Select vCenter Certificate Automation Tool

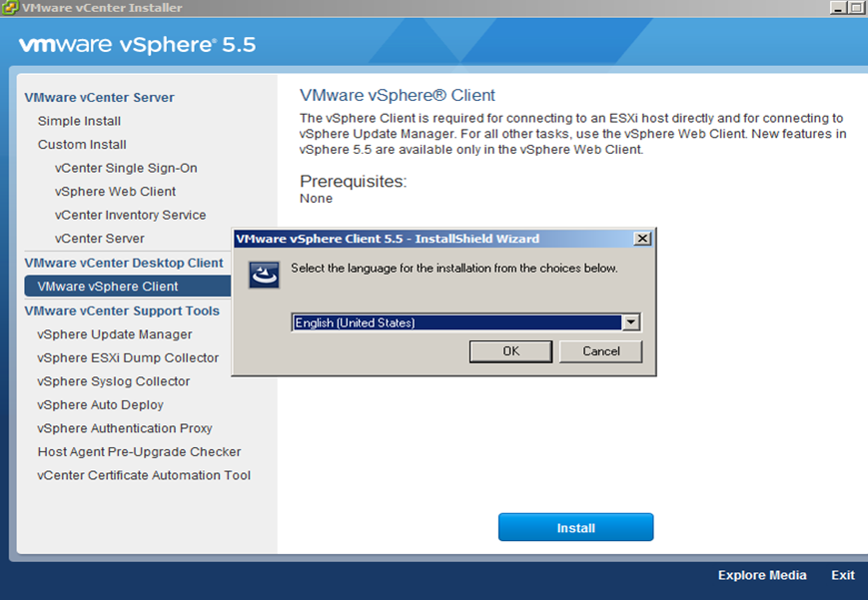point(144,475)
